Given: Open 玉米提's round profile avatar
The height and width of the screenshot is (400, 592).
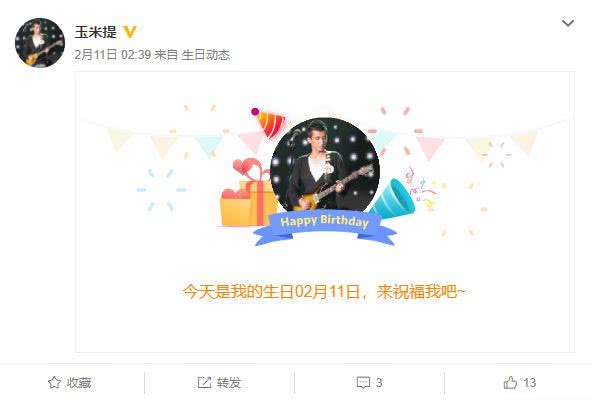Looking at the screenshot, I should pyautogui.click(x=40, y=43).
